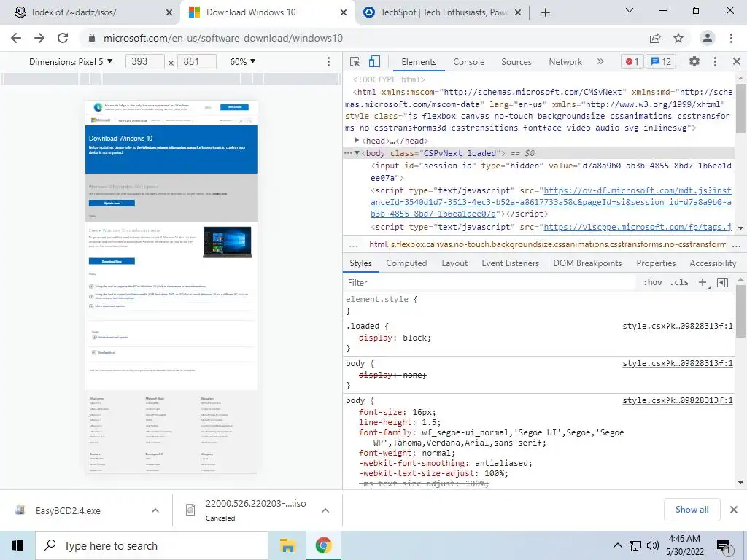This screenshot has height=560, width=747.
Task: Open DevTools settings gear
Action: 694,61
